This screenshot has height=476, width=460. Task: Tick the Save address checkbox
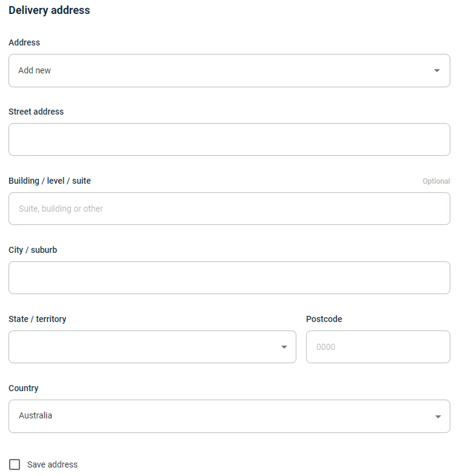pos(15,464)
